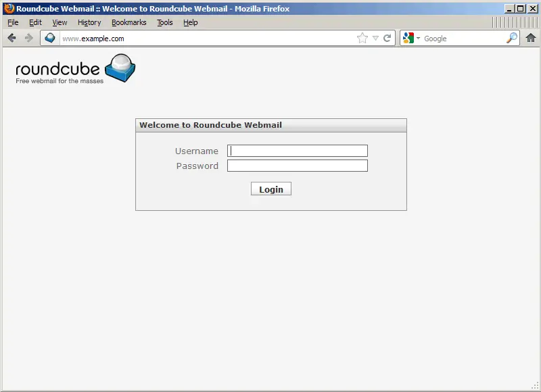Focus the Username input field
The width and height of the screenshot is (541, 392).
click(x=298, y=151)
